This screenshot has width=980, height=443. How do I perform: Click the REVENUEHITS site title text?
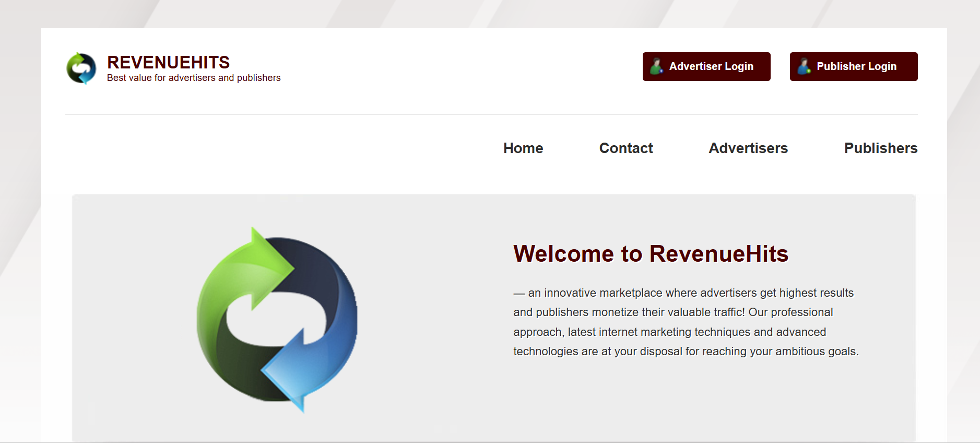coord(168,63)
